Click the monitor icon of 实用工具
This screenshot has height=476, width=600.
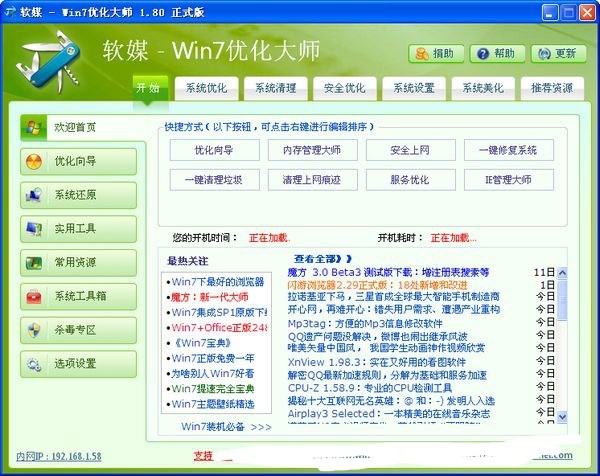pos(34,229)
